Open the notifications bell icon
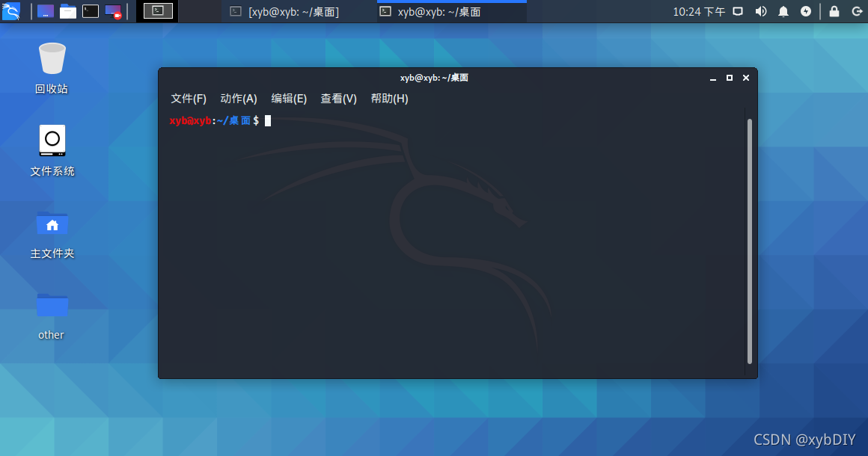Image resolution: width=868 pixels, height=456 pixels. [783, 12]
